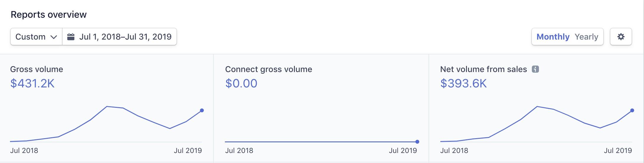This screenshot has height=163, width=644.
Task: Click the Reports overview heading
Action: [49, 15]
